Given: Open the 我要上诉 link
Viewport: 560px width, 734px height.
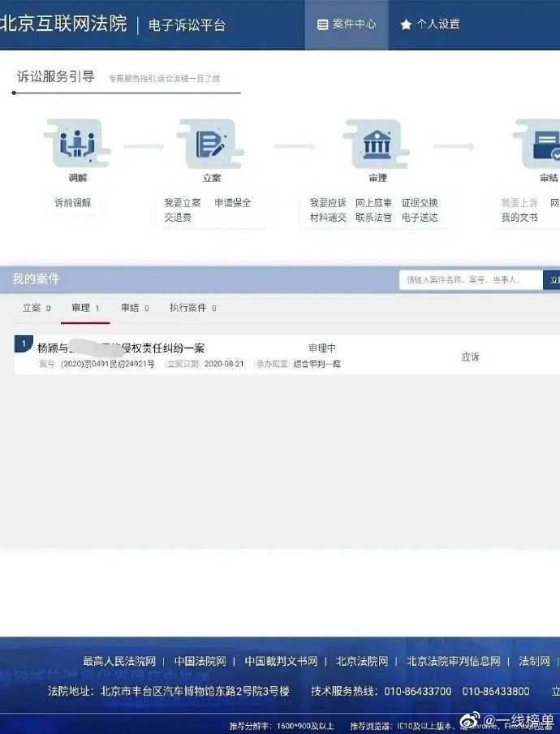Looking at the screenshot, I should click(519, 203).
